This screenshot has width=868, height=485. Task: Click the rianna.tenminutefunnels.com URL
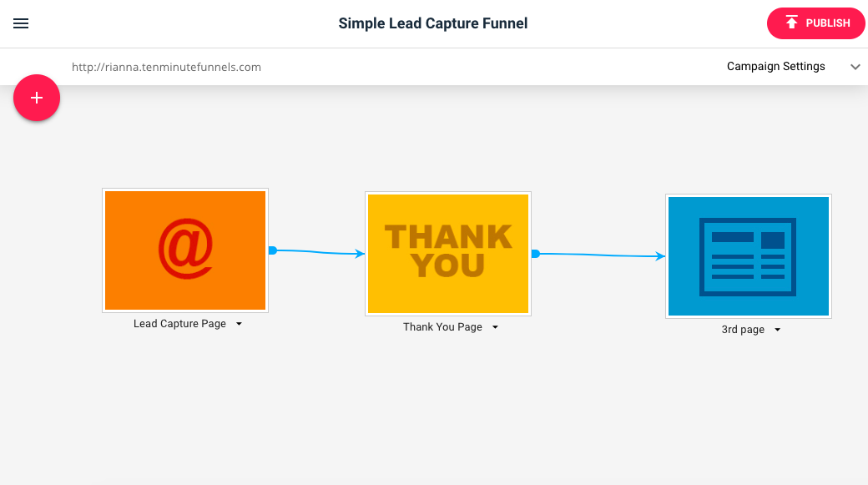pos(166,67)
